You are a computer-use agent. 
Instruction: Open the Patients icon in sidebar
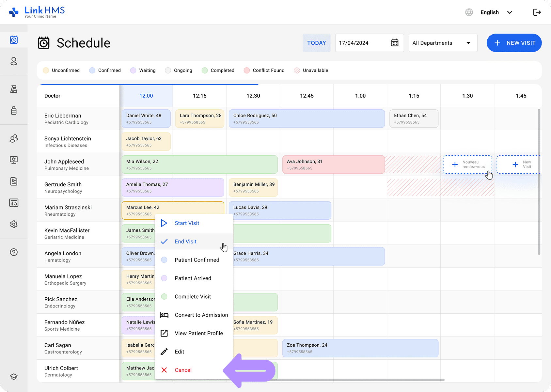(14, 61)
